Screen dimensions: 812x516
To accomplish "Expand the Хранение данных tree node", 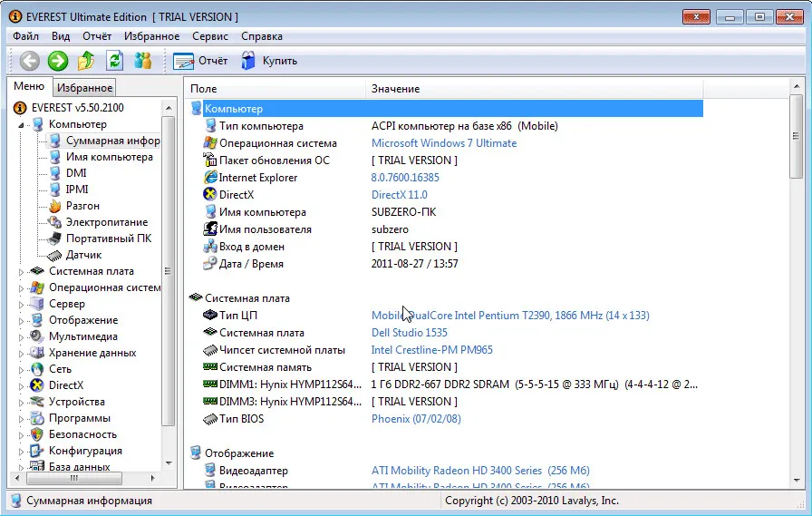I will (21, 354).
